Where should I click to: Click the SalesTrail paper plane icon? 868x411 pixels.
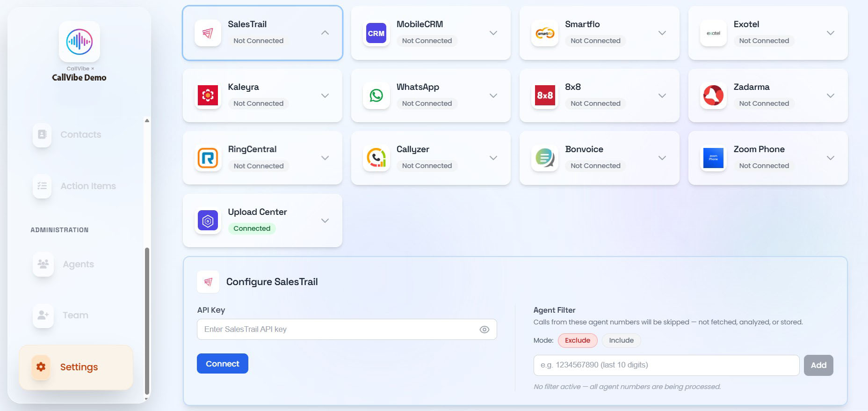[208, 33]
